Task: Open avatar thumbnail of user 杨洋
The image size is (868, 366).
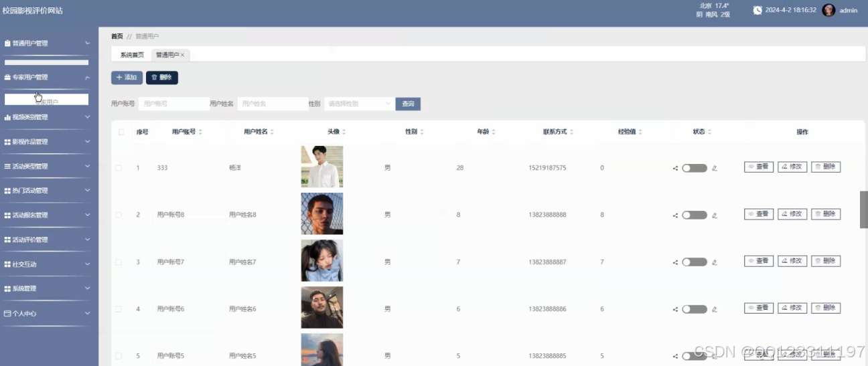Action: click(x=322, y=167)
